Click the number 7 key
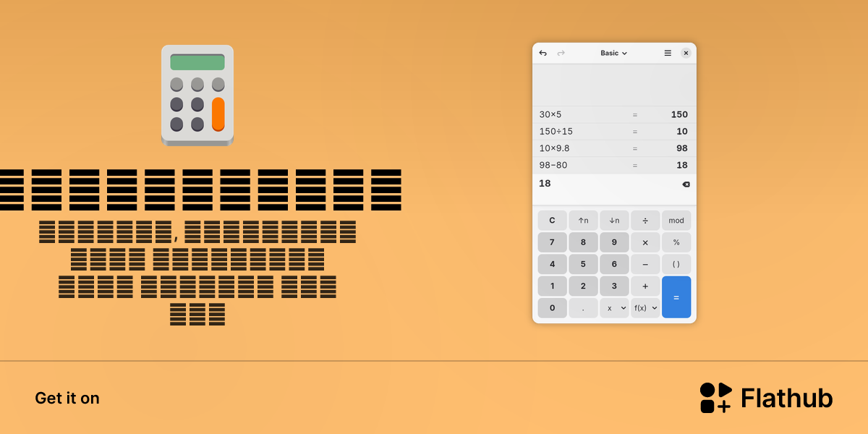The width and height of the screenshot is (868, 434). [x=553, y=242]
